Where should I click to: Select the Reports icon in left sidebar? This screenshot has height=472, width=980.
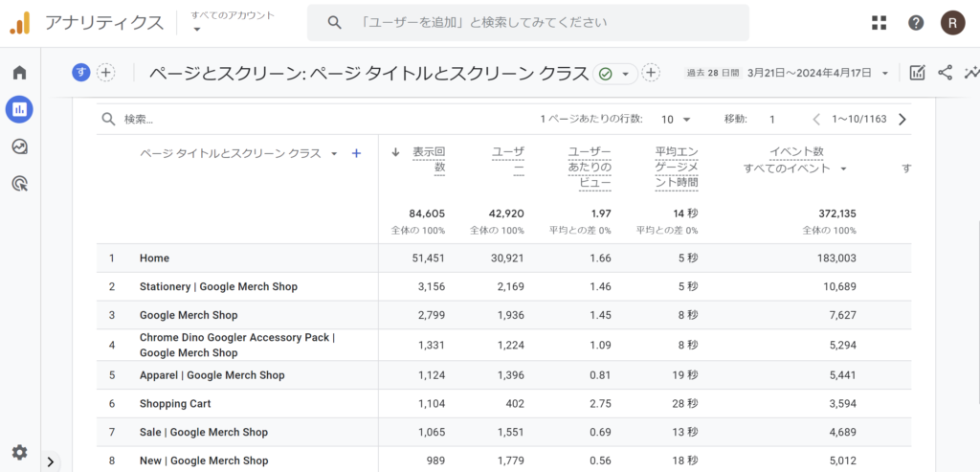(x=19, y=109)
